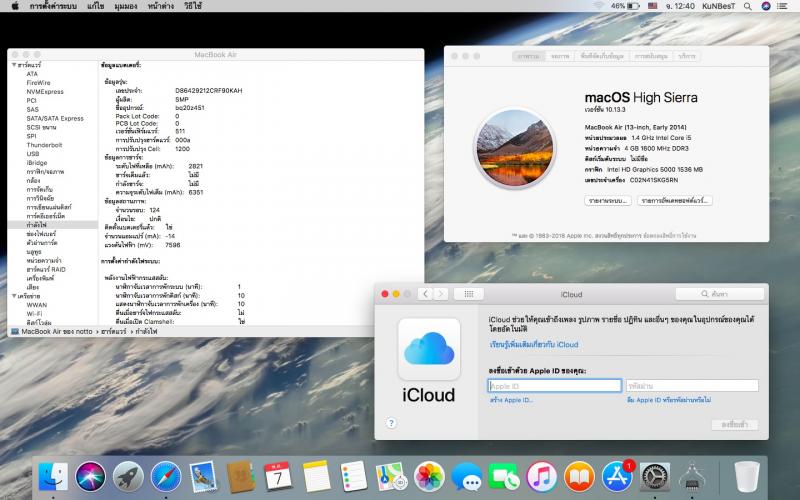Open the Apple menu

[13, 6]
